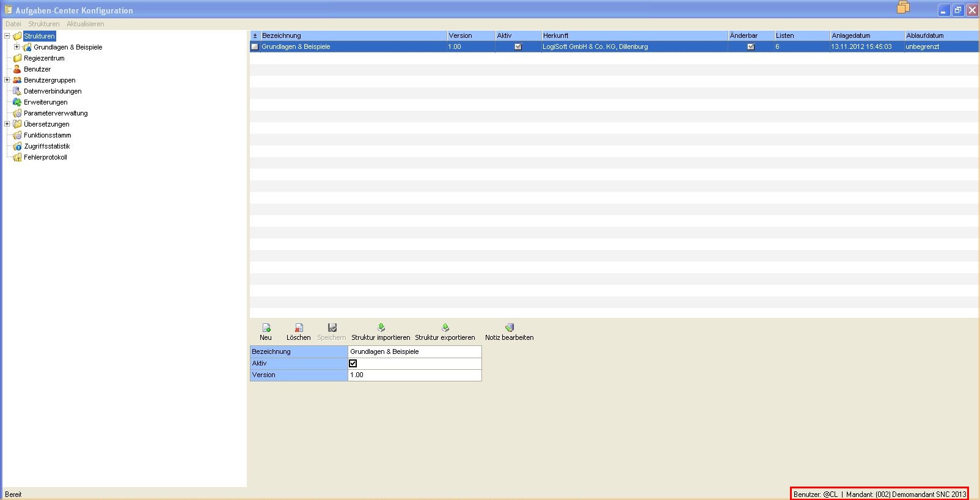Click the ± column header expander

point(255,35)
